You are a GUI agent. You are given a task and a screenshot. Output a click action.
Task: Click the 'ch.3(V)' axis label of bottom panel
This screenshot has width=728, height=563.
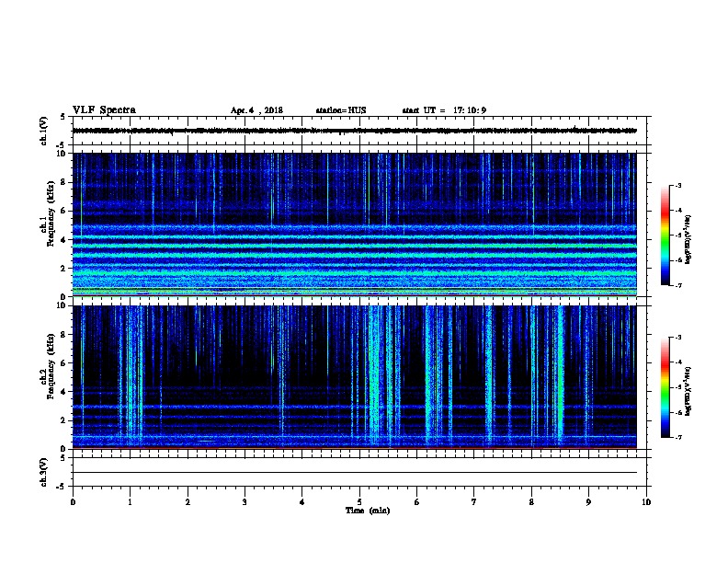coord(44,472)
